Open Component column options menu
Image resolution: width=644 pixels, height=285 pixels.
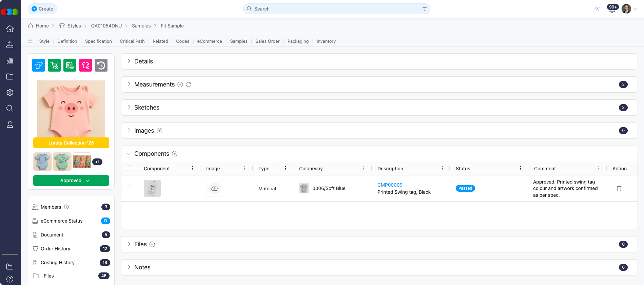pyautogui.click(x=193, y=168)
